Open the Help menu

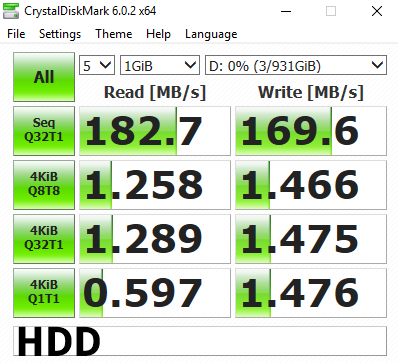(158, 34)
